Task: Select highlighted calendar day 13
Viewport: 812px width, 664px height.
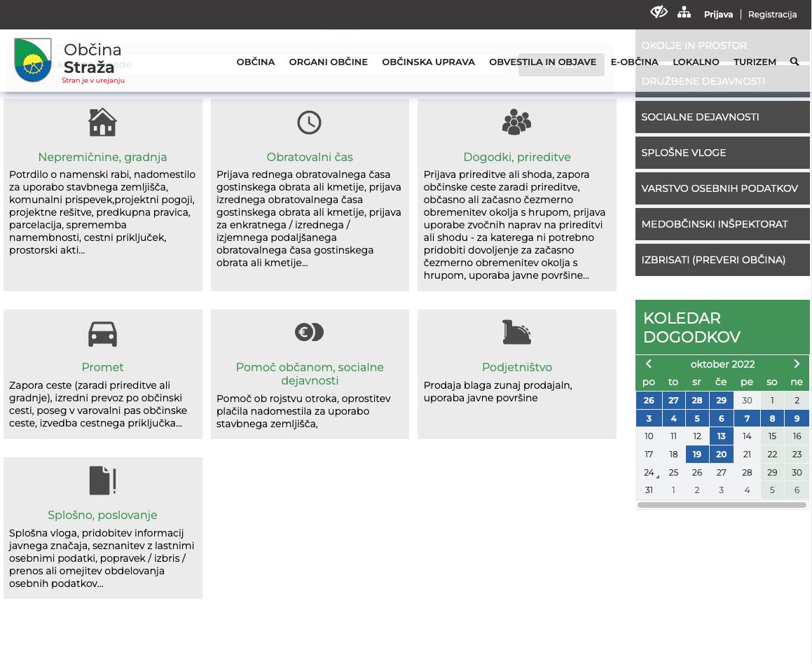Action: pyautogui.click(x=722, y=436)
